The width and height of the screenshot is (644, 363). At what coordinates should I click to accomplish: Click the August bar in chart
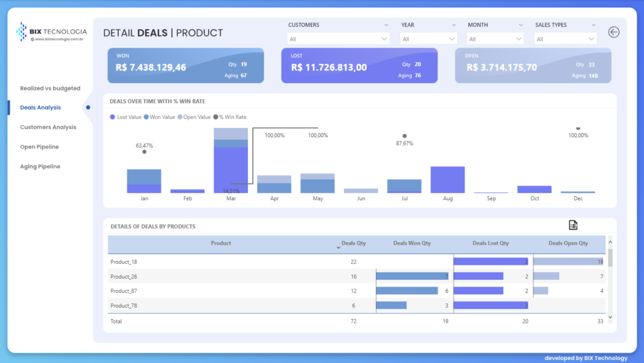click(447, 180)
